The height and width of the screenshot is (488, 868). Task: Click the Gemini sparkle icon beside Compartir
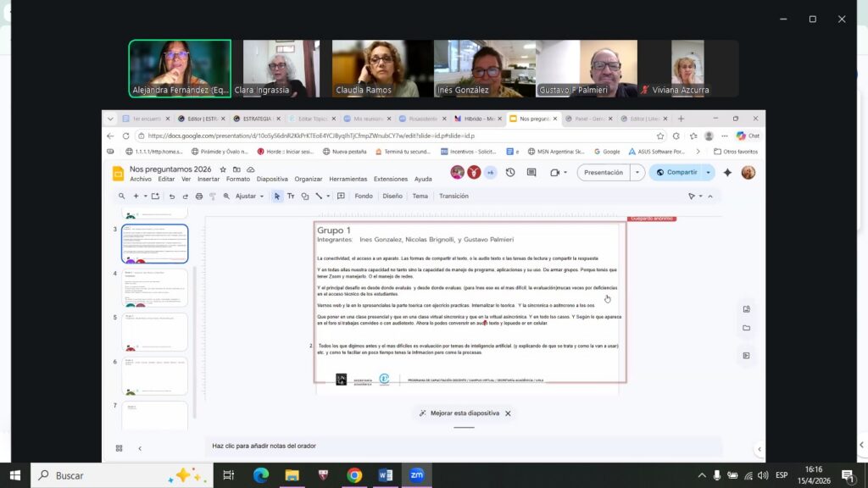[727, 172]
